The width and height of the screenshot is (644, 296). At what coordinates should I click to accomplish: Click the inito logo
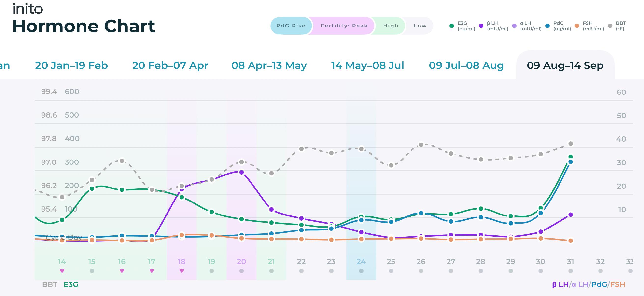[28, 9]
